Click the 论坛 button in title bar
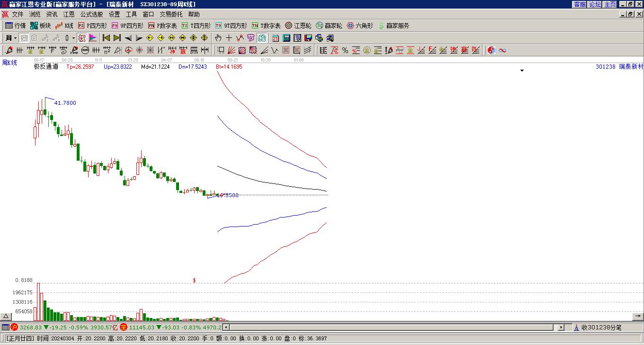The image size is (644, 345). coord(595,4)
